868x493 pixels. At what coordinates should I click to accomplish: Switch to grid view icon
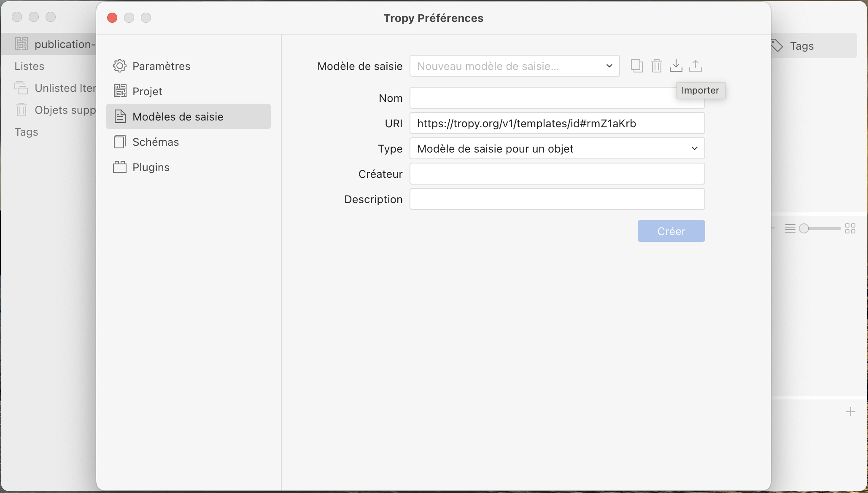tap(850, 228)
